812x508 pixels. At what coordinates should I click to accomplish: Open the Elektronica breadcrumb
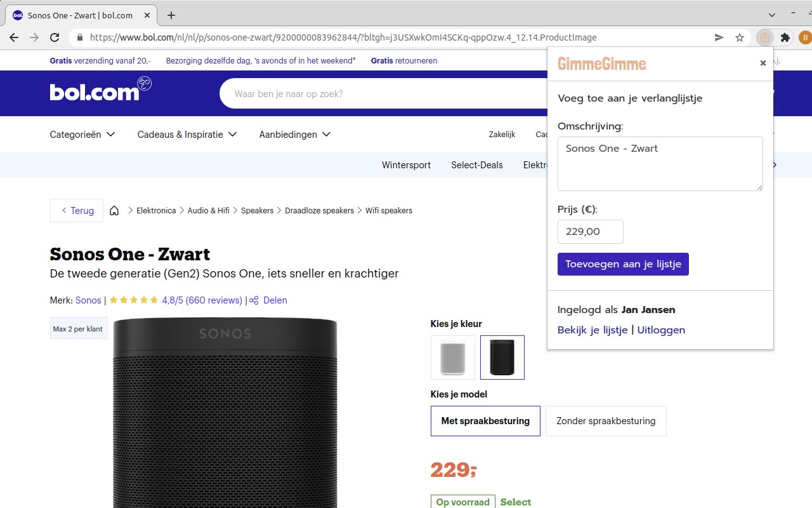[x=156, y=210]
